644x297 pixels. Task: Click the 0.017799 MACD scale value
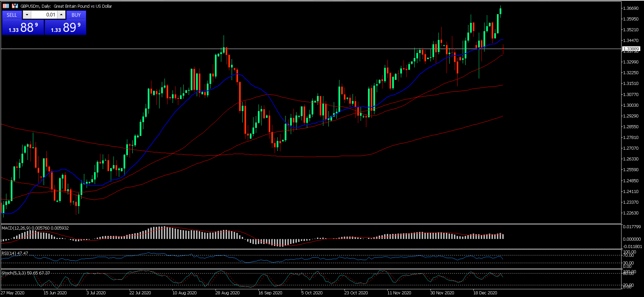coord(632,227)
